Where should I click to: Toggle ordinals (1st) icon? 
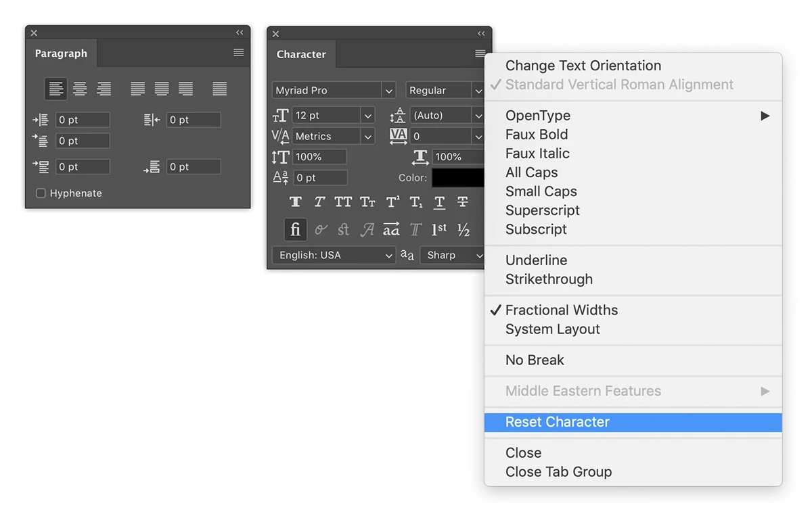(x=439, y=229)
